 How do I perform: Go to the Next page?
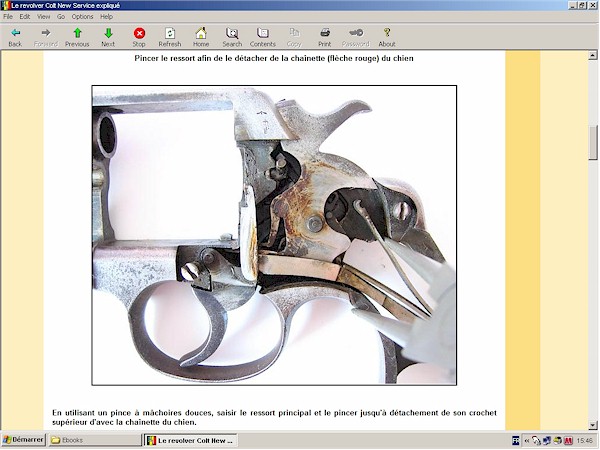click(x=108, y=37)
